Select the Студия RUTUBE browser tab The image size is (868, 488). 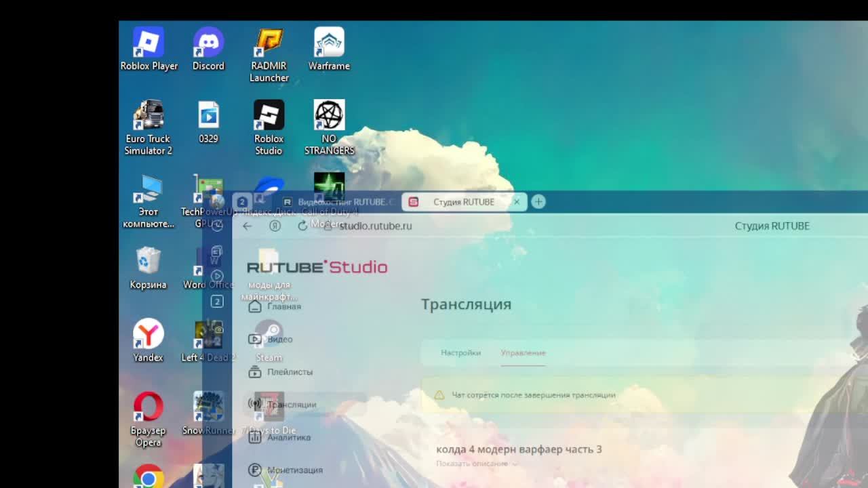pyautogui.click(x=465, y=202)
